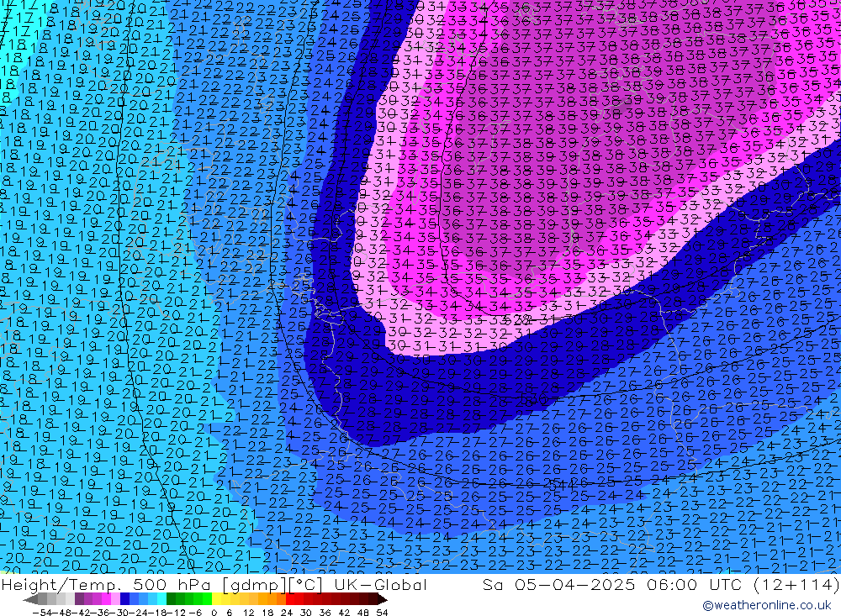Click the bright magenta legend swatch above -36
Image resolution: width=841 pixels, height=616 pixels.
tap(106, 599)
